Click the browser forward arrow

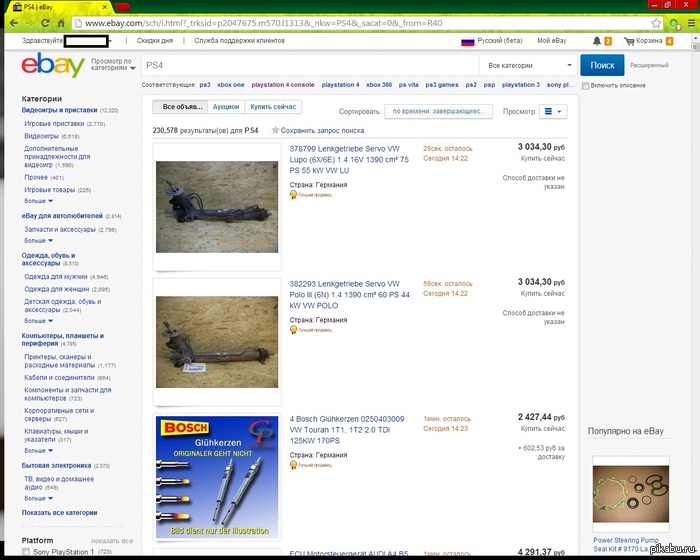(37, 22)
